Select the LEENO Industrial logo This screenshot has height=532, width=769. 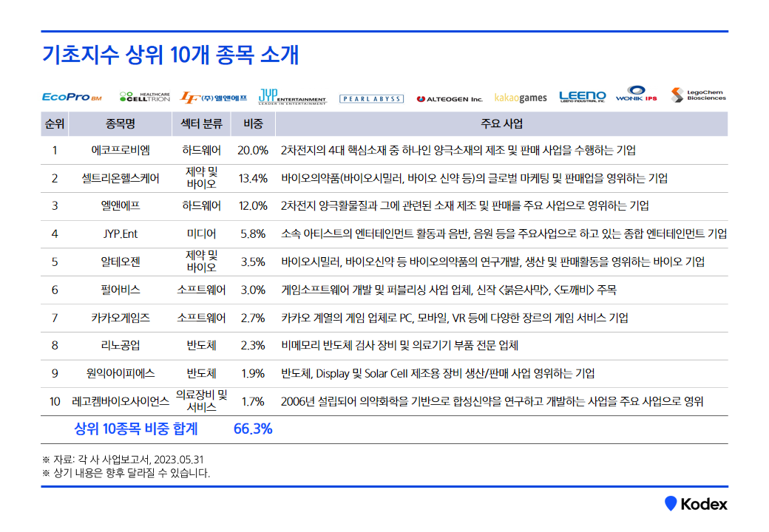coord(582,97)
